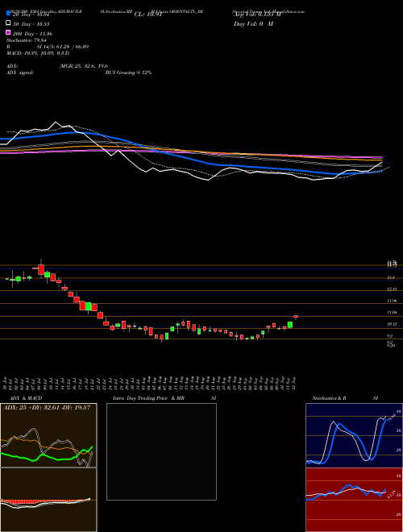
Task: Click the 'Stochastics & R' panel title
Action: click(330, 398)
